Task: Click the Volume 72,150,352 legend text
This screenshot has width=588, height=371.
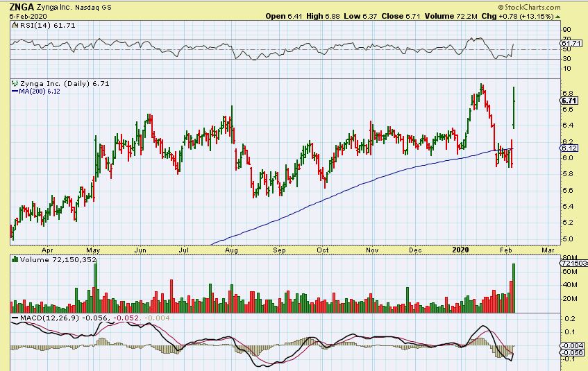Action: click(x=58, y=259)
